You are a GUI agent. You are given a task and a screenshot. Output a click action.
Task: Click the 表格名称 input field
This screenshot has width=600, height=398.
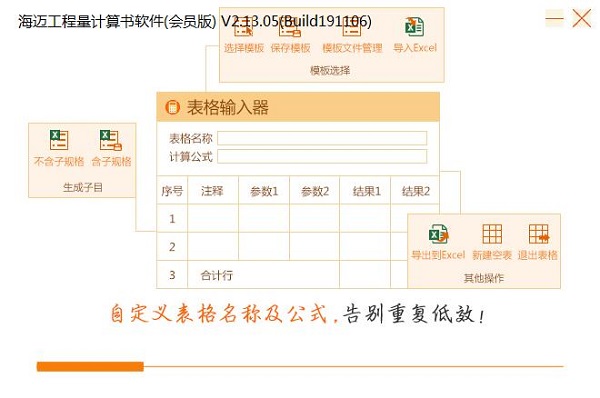point(322,138)
